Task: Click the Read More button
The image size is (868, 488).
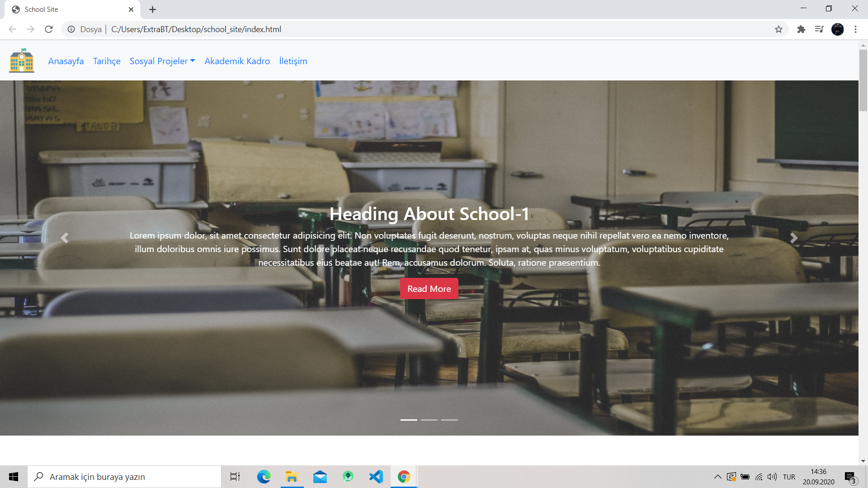Action: pos(429,288)
